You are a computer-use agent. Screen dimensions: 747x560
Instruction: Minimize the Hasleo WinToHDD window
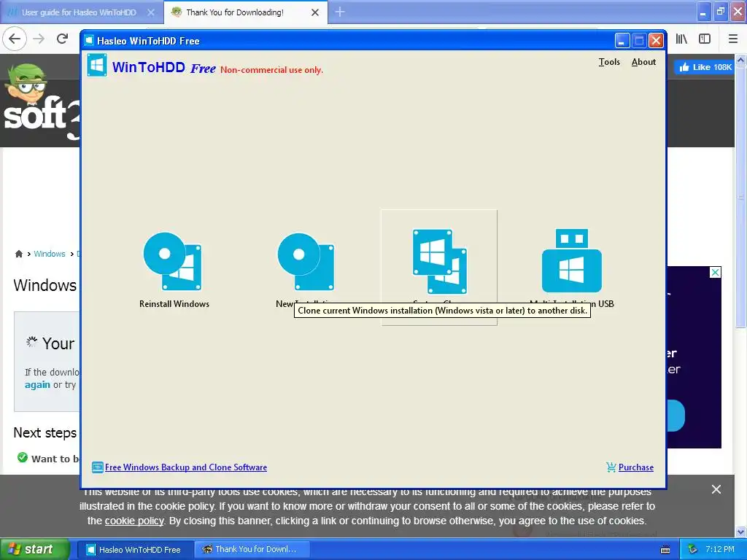tap(622, 41)
